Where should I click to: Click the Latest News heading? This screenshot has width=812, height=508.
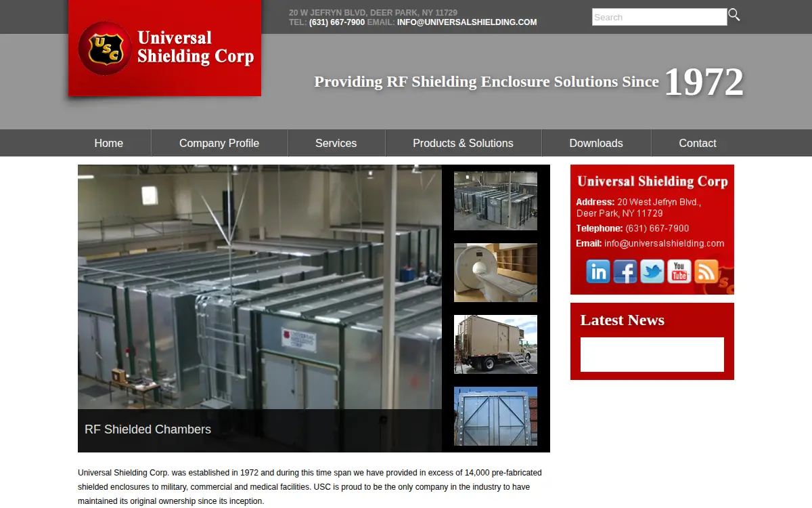click(623, 320)
